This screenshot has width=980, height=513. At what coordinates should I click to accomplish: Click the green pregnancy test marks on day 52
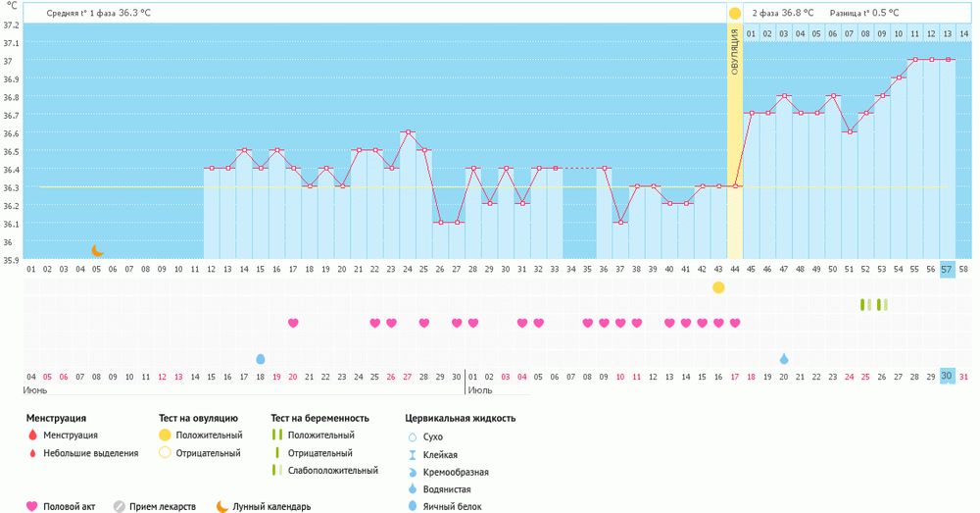865,305
